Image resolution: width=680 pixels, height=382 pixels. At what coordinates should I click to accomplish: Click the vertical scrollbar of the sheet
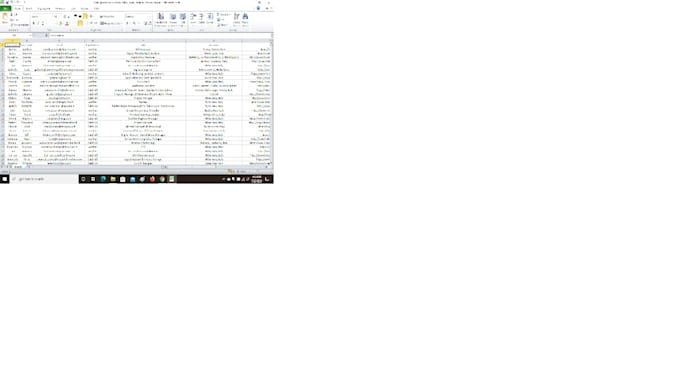(271, 102)
